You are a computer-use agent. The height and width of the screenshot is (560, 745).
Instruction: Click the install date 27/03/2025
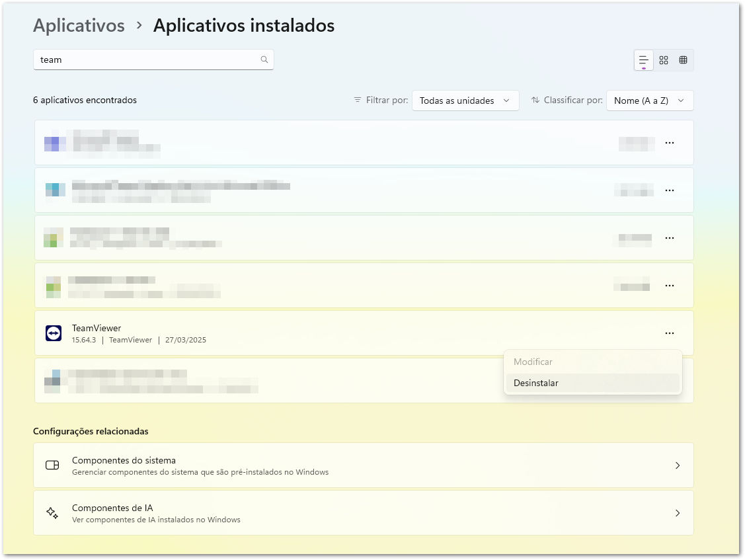[x=186, y=340]
